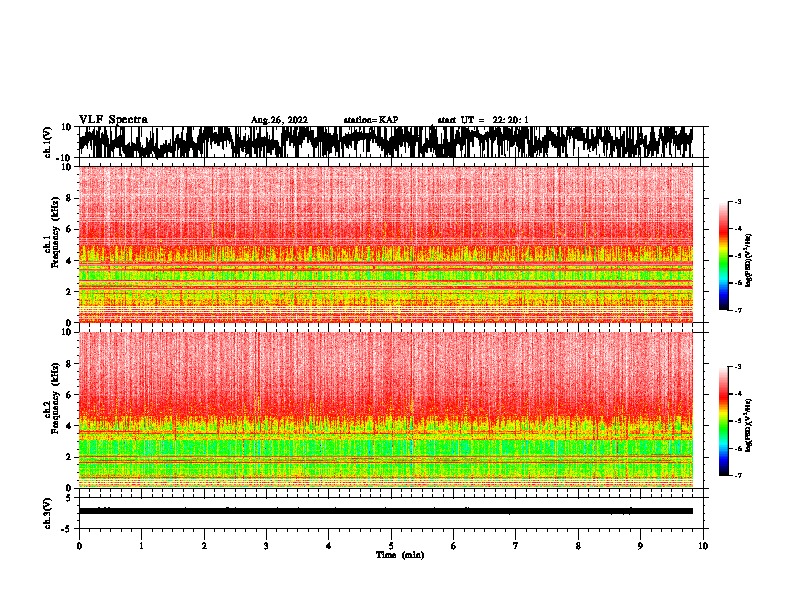Click inside the ch.1 frequency spectrogram panel

[385, 244]
